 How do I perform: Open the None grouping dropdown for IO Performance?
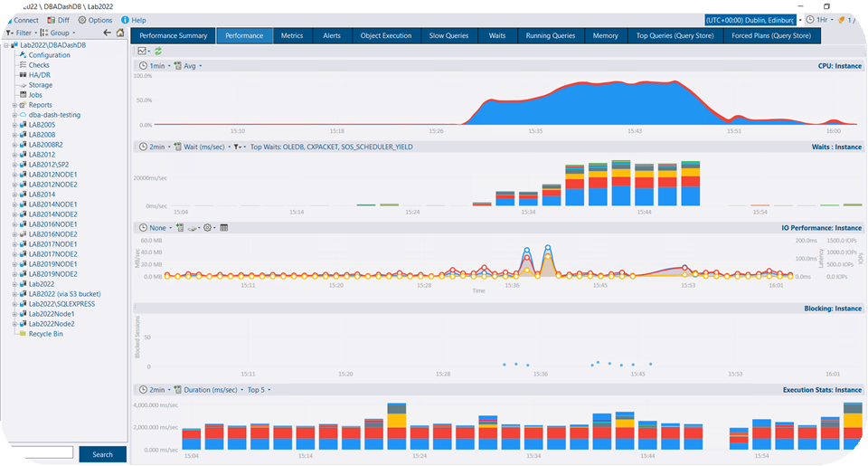pyautogui.click(x=156, y=228)
